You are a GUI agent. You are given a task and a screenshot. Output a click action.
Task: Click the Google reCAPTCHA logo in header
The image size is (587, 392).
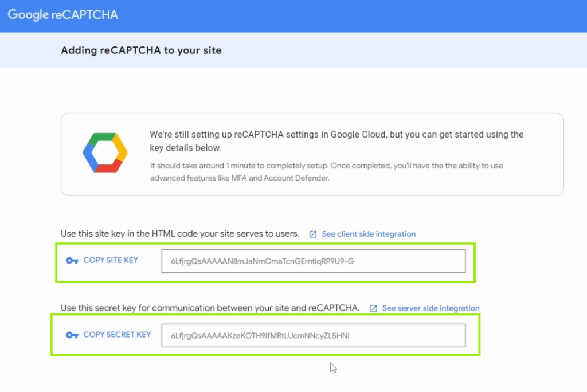coord(62,15)
